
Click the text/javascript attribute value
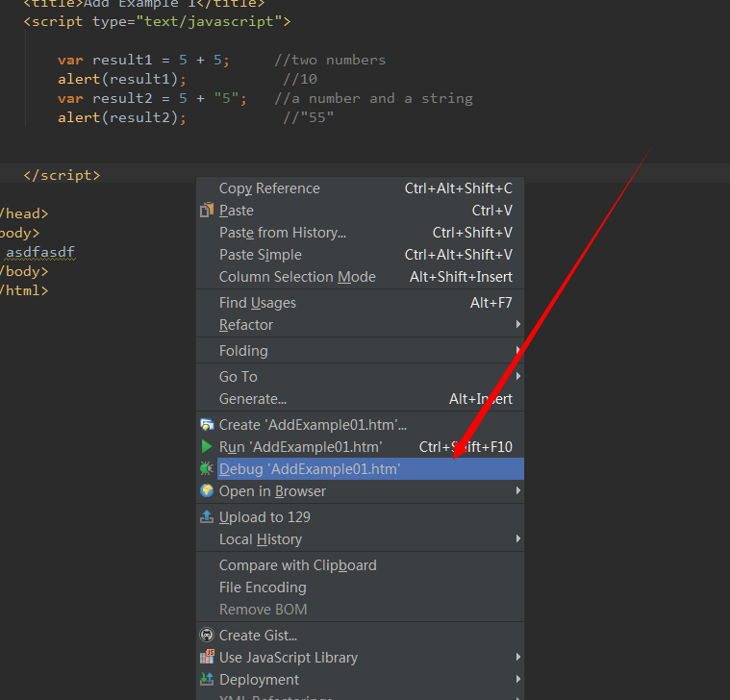point(209,21)
